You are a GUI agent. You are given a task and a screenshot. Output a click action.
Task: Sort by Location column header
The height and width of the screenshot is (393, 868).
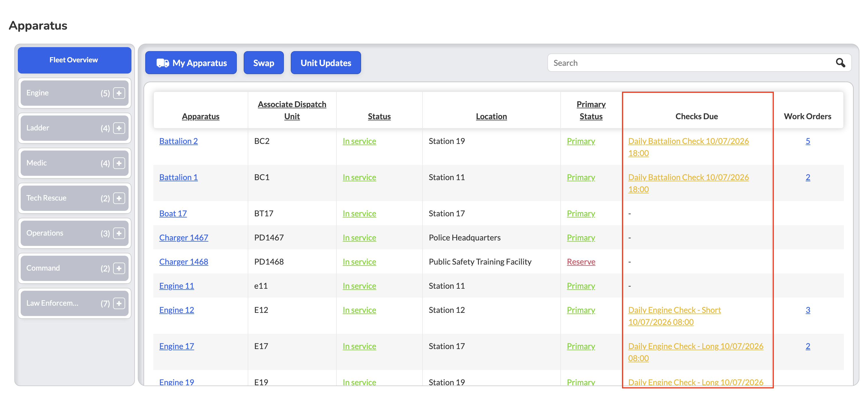click(491, 116)
